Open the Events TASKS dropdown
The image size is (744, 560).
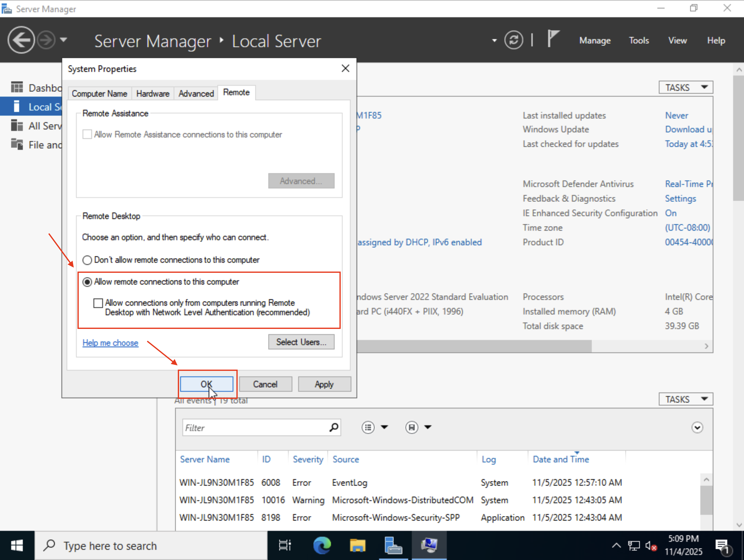tap(685, 399)
